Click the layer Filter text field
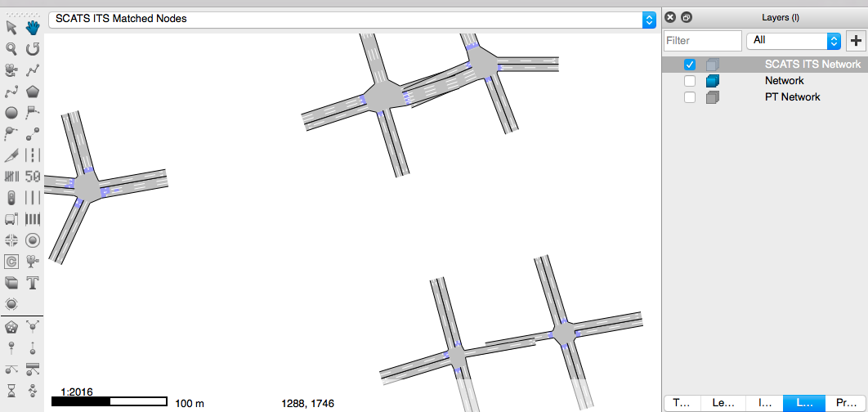Image resolution: width=868 pixels, height=412 pixels. pos(702,40)
